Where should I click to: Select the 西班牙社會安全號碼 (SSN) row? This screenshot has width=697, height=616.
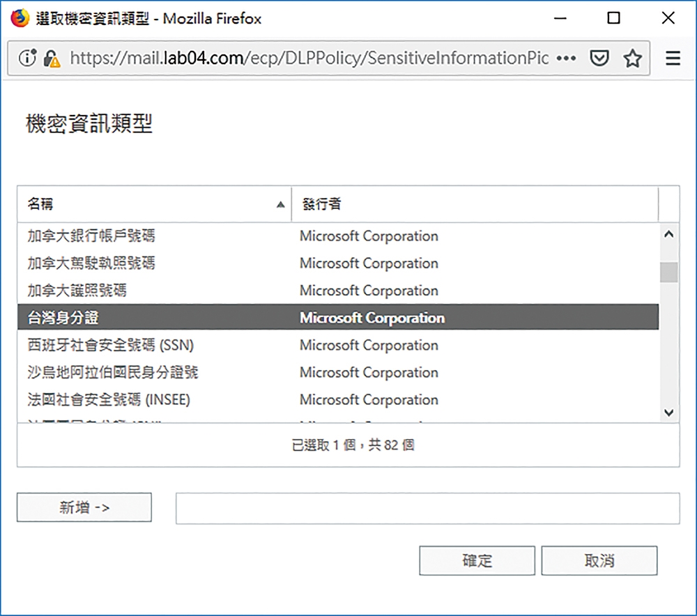coord(338,345)
